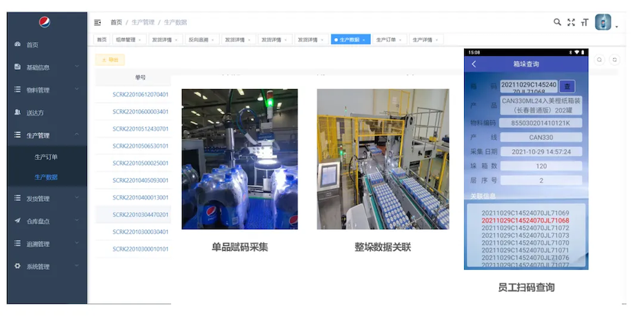Close the active 生产数据 tab
This screenshot has height=319, width=644.
coord(364,40)
